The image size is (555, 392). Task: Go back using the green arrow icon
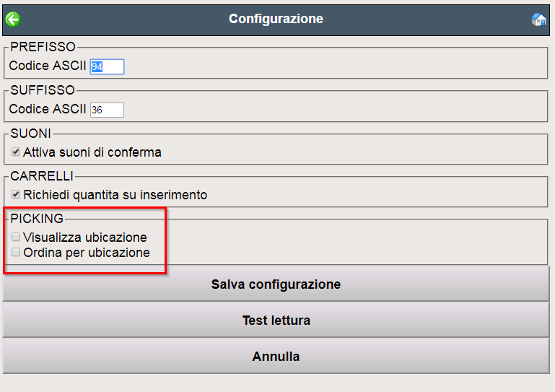tap(13, 19)
